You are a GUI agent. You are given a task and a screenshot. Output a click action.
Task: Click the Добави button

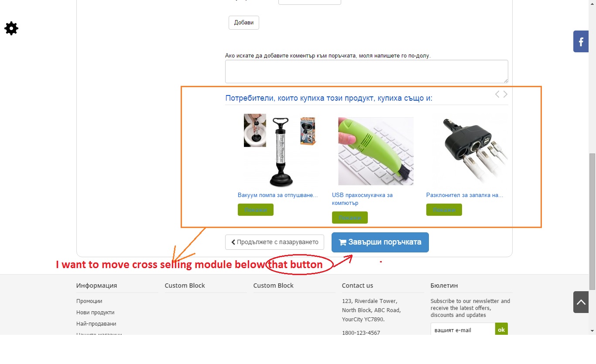click(244, 23)
